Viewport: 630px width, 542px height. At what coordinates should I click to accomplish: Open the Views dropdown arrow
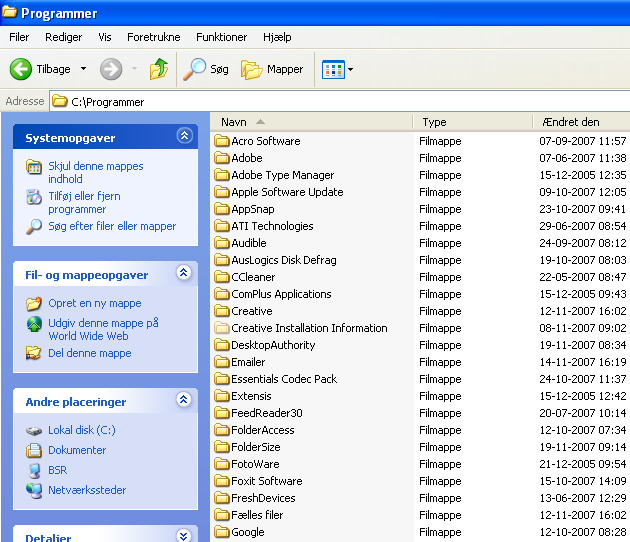click(350, 70)
